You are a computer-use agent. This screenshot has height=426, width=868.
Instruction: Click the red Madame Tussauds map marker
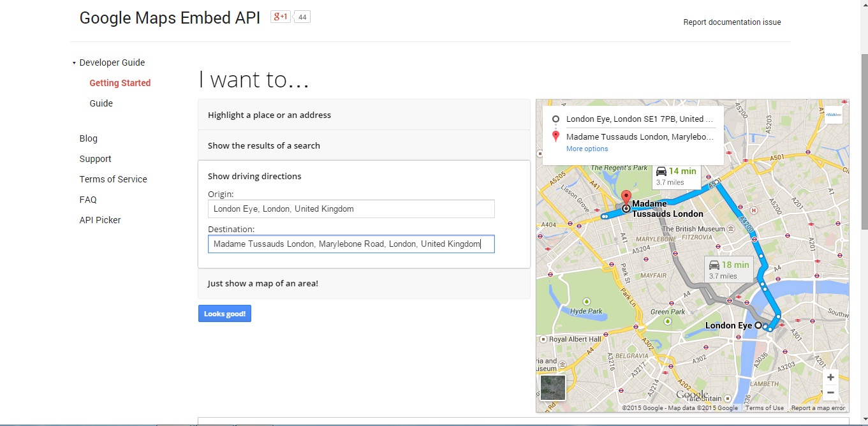[626, 198]
